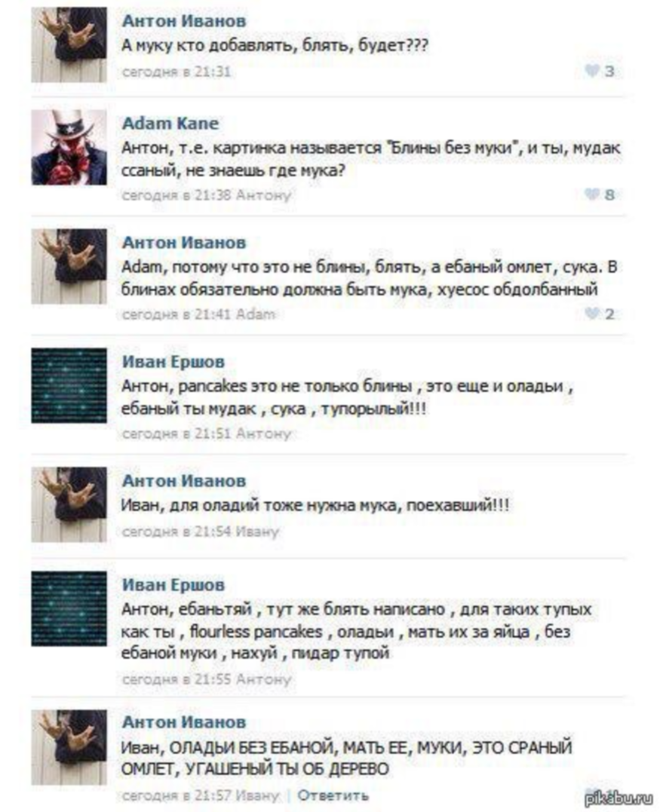Viewport: 660px width, 812px height.
Task: Click the pikabu.ru watermark
Action: pos(619,799)
